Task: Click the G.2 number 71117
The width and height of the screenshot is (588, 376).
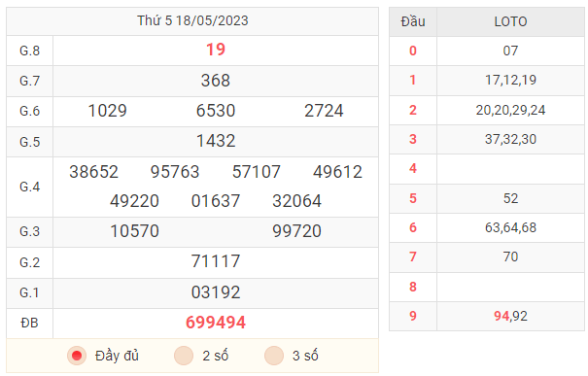Action: 216,261
